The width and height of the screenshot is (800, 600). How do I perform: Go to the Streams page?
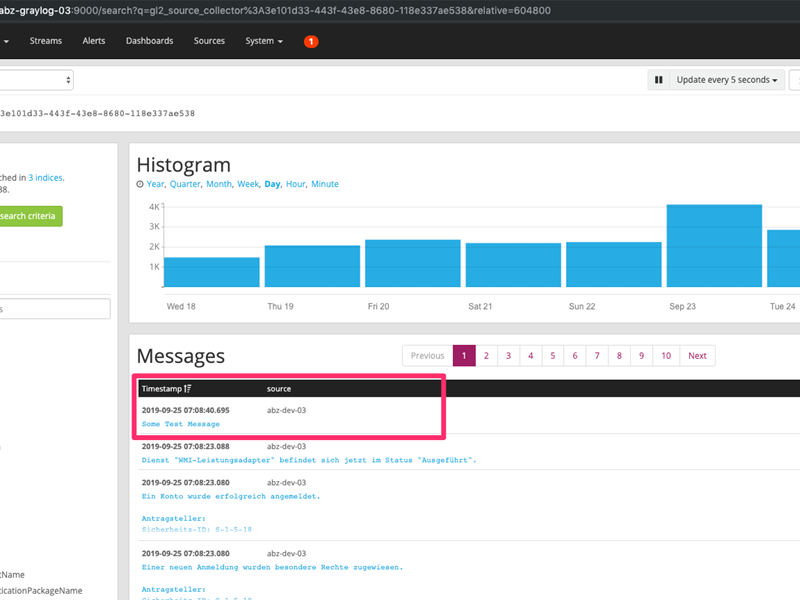click(46, 41)
